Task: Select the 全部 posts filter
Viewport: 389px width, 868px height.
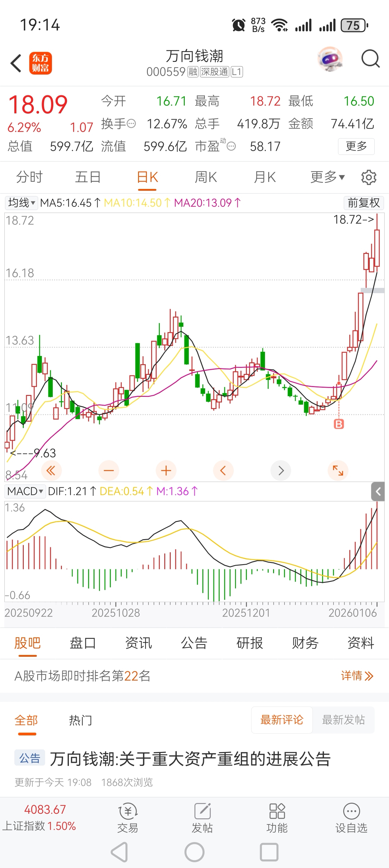Action: 26,720
